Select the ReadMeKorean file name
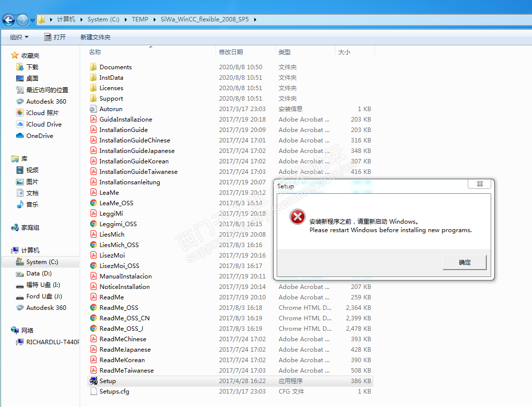 122,360
